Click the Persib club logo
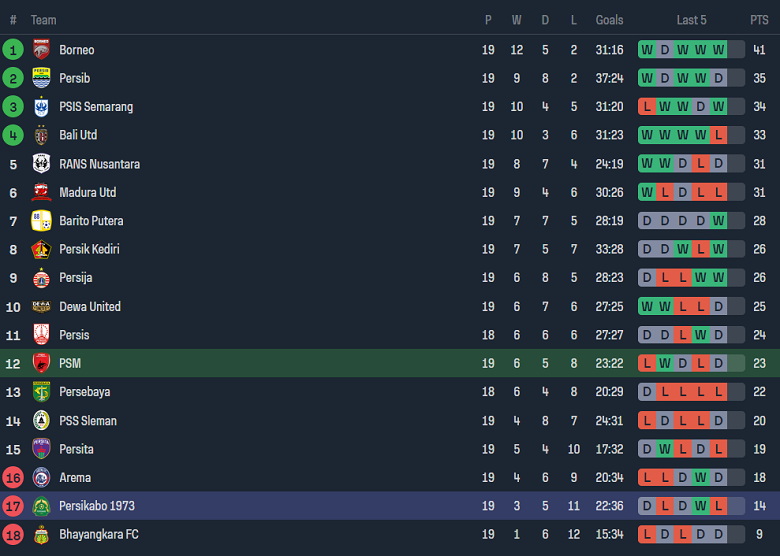The width and height of the screenshot is (780, 556). [x=41, y=78]
